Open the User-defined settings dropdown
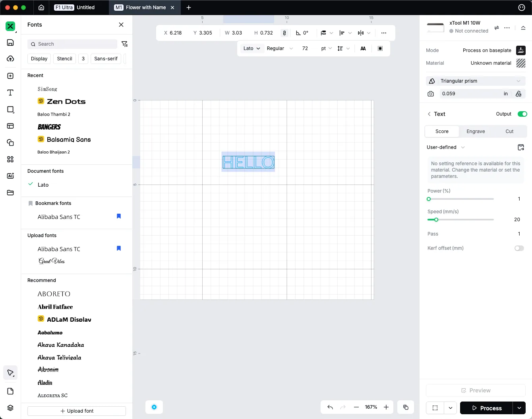The height and width of the screenshot is (419, 532). (x=445, y=147)
